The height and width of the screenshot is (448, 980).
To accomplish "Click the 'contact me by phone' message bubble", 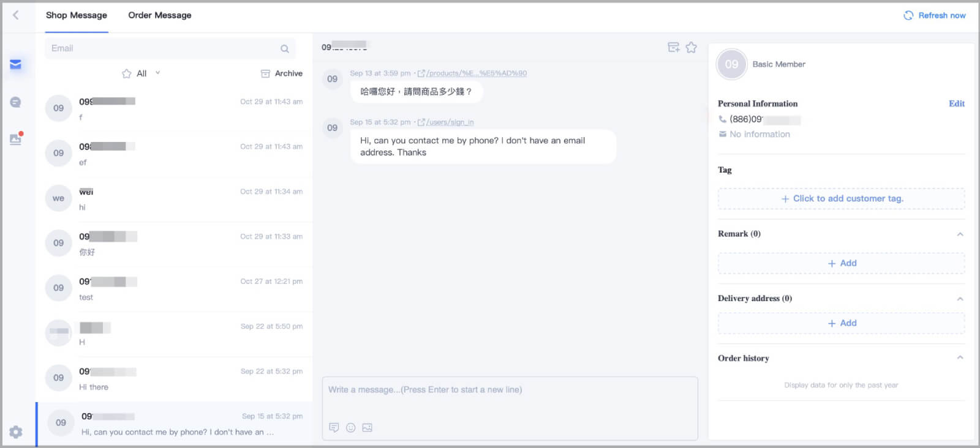I will (x=483, y=146).
